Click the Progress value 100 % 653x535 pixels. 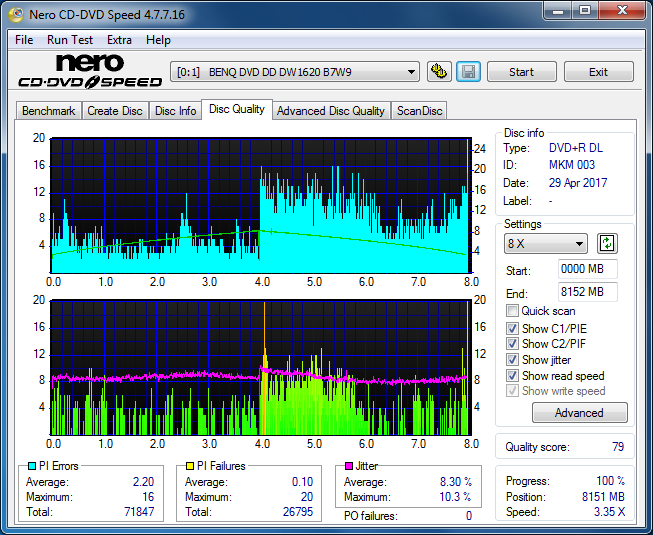click(611, 481)
